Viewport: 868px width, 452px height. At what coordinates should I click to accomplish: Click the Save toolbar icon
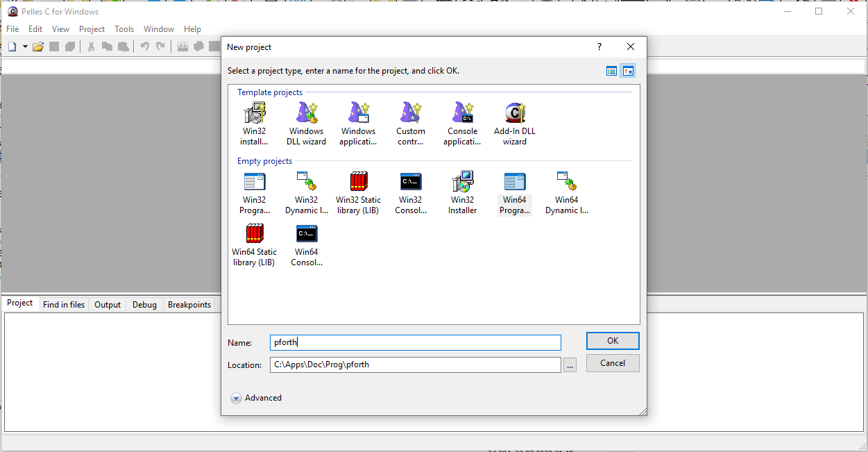click(x=54, y=47)
